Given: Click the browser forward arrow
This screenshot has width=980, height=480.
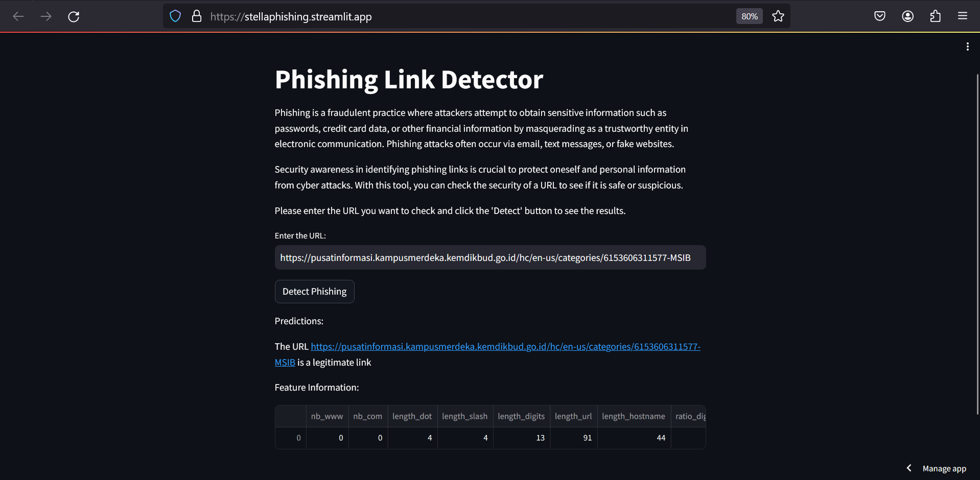Looking at the screenshot, I should pyautogui.click(x=46, y=16).
